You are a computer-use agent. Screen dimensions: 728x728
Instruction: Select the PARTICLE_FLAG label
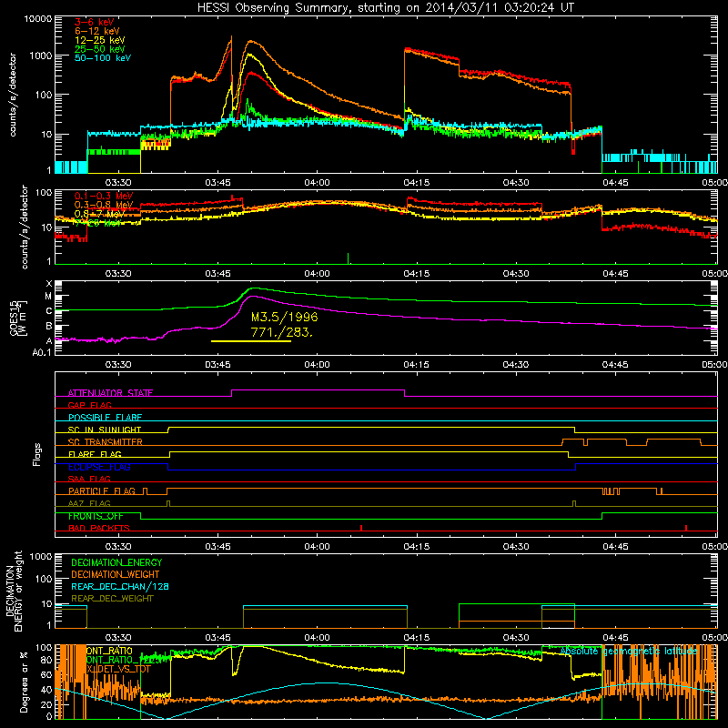click(102, 491)
